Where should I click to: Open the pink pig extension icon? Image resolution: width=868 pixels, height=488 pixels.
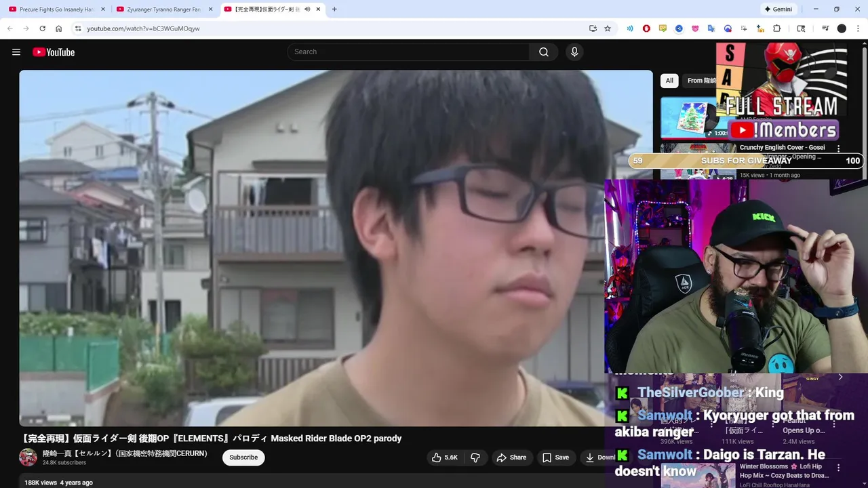(x=695, y=28)
